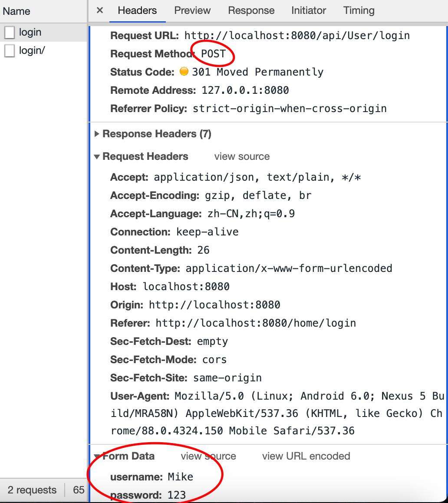448x503 pixels.
Task: Click the file icon beside 'login' request
Action: point(10,33)
